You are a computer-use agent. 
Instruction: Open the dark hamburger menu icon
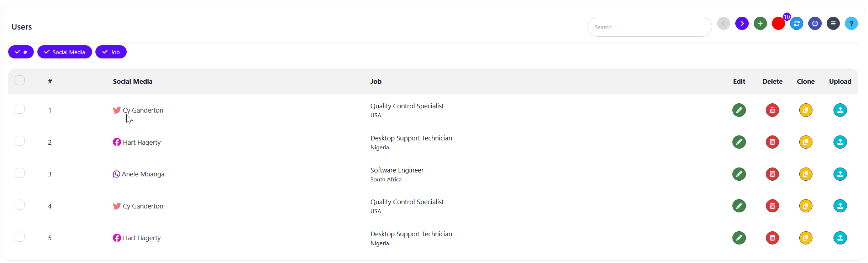click(833, 24)
